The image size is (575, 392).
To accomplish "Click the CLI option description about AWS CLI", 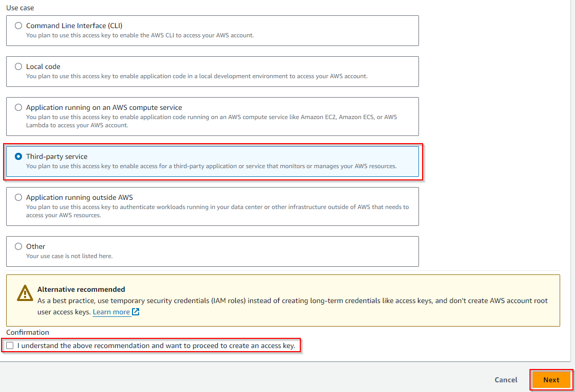I will tap(140, 35).
